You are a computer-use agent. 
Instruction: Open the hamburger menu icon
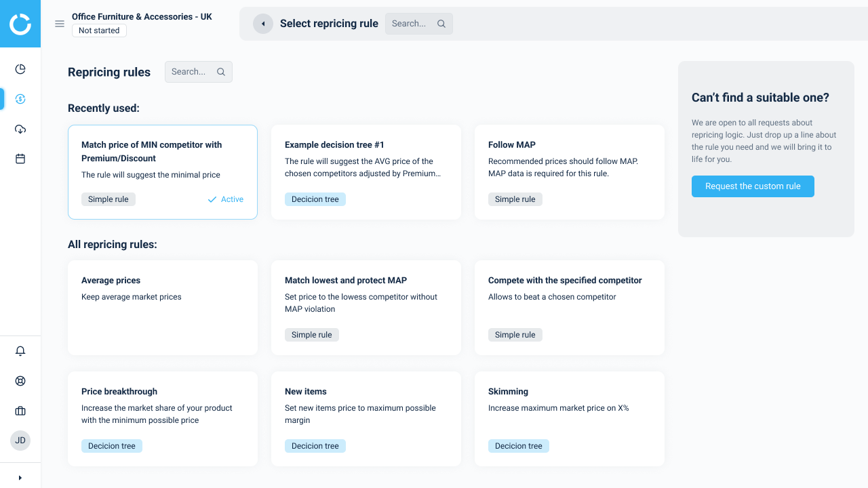tap(60, 24)
